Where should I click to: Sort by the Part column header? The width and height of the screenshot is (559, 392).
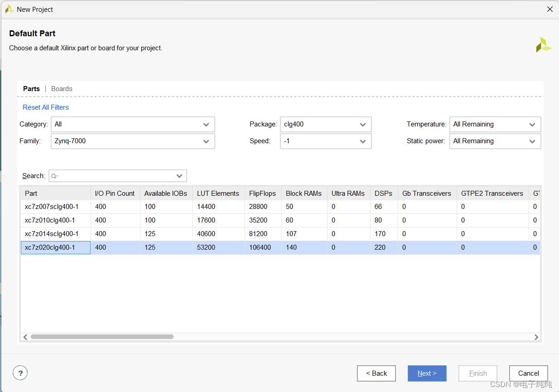pyautogui.click(x=56, y=194)
